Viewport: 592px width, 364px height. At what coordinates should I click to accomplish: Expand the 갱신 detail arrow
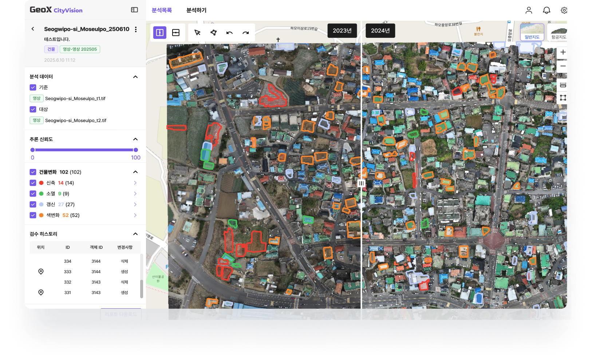(x=135, y=205)
